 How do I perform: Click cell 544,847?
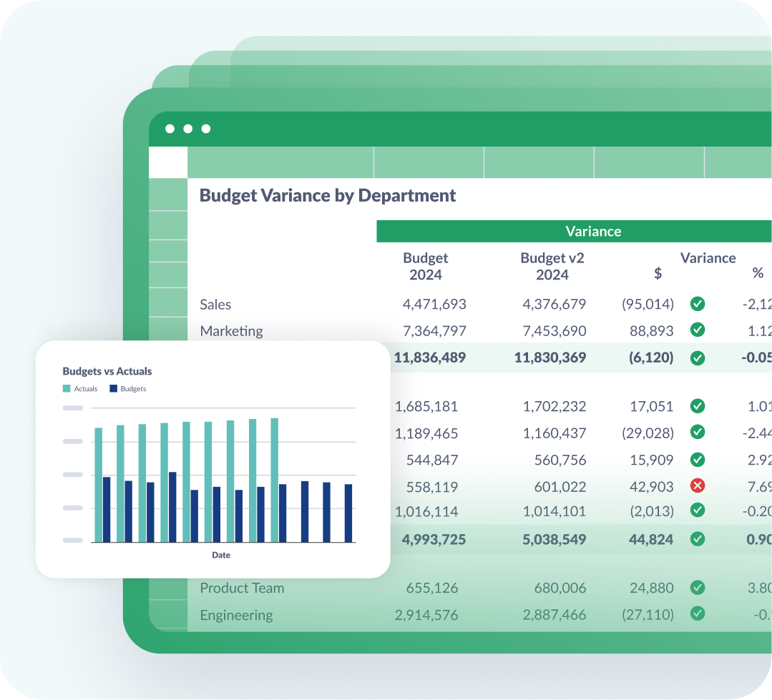[x=432, y=460]
